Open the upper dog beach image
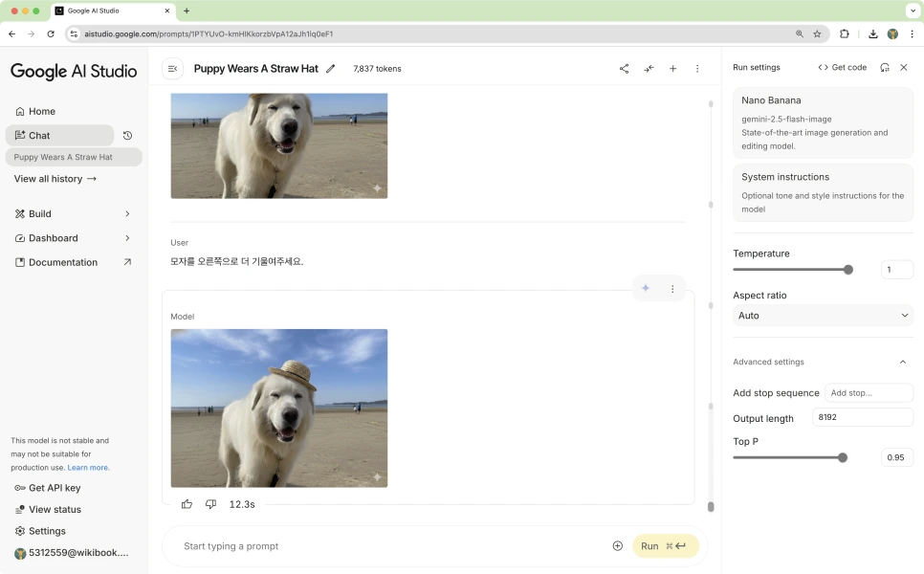Screen dimensions: 924x574 pyautogui.click(x=279, y=145)
